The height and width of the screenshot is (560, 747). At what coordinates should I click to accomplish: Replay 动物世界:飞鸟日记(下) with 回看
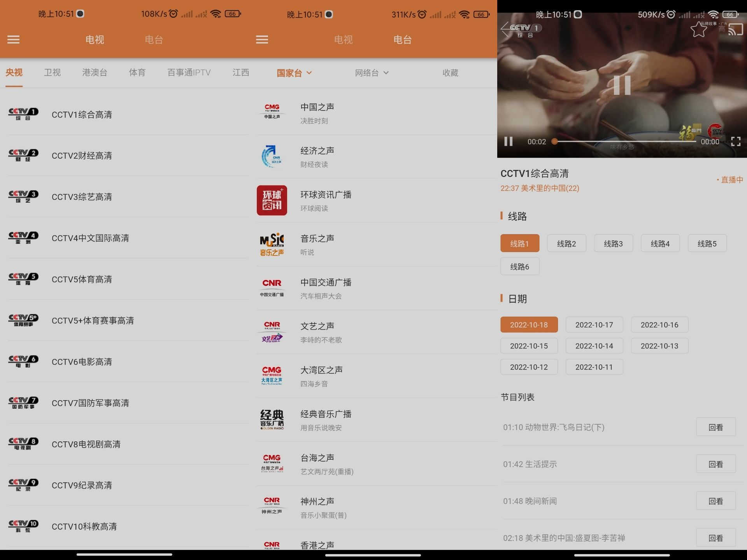(715, 427)
